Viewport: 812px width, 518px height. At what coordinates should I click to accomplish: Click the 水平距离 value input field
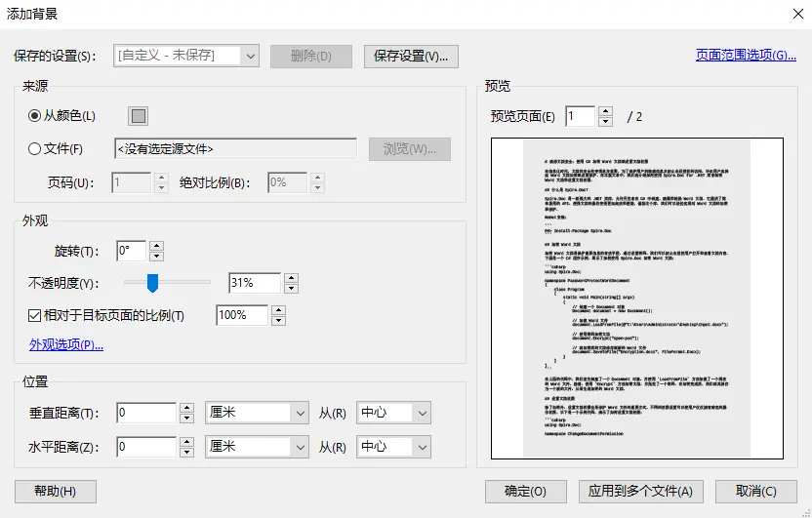(146, 447)
